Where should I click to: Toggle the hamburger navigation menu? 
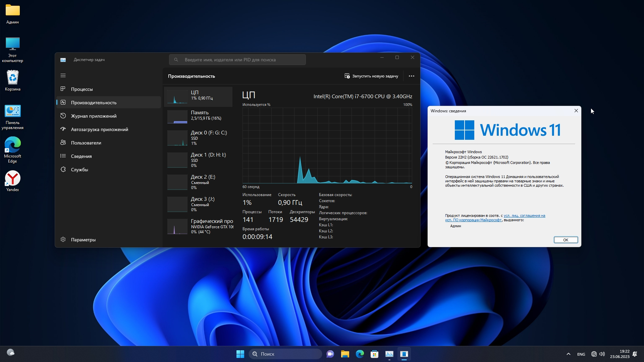click(x=63, y=75)
